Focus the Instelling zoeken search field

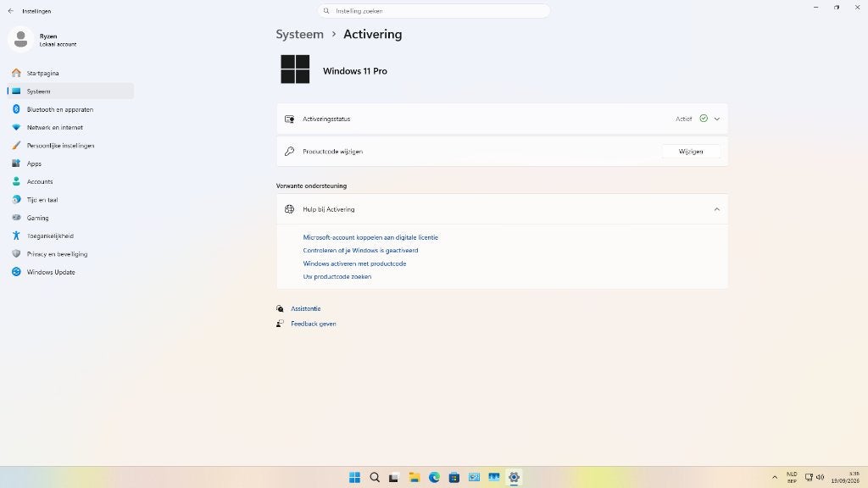434,11
